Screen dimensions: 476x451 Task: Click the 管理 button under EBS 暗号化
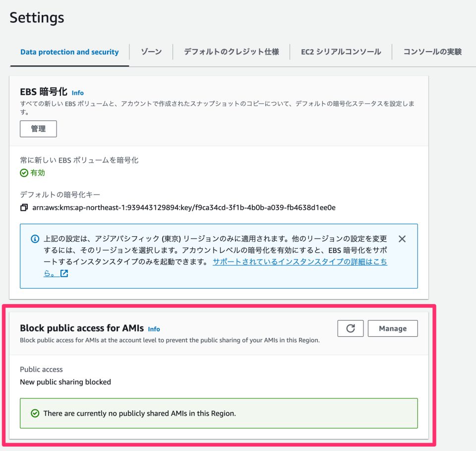tap(38, 129)
